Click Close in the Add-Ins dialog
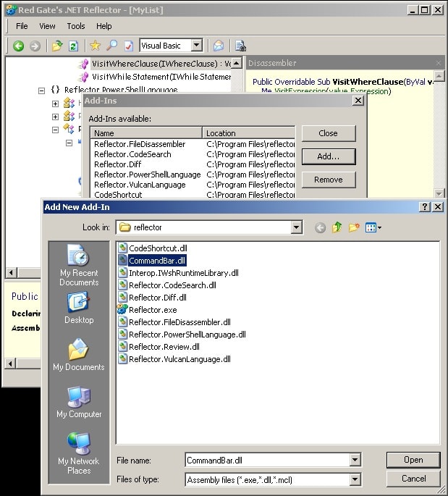Image resolution: width=448 pixels, height=496 pixels. pyautogui.click(x=329, y=133)
